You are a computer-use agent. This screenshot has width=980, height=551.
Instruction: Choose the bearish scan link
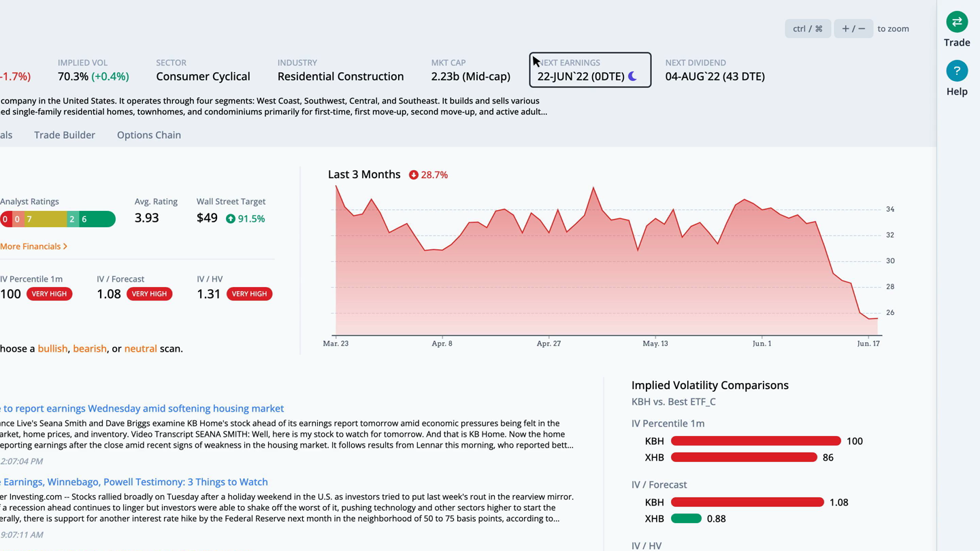coord(90,348)
